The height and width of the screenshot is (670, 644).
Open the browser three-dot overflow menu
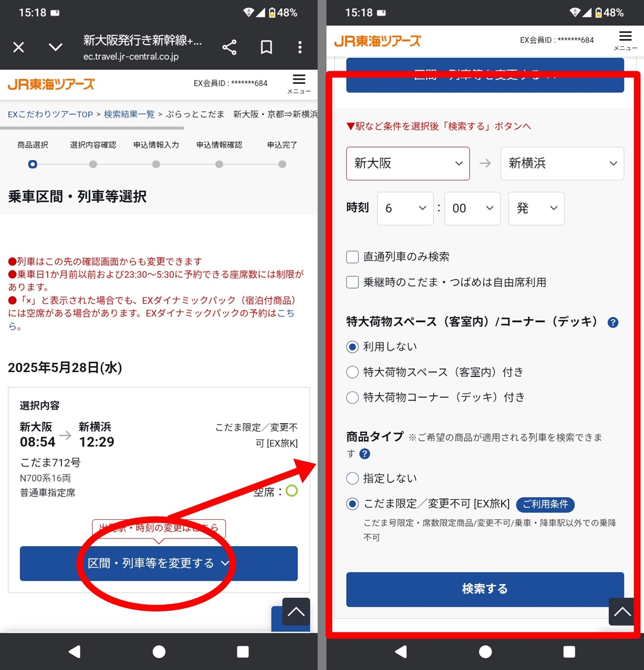[300, 47]
